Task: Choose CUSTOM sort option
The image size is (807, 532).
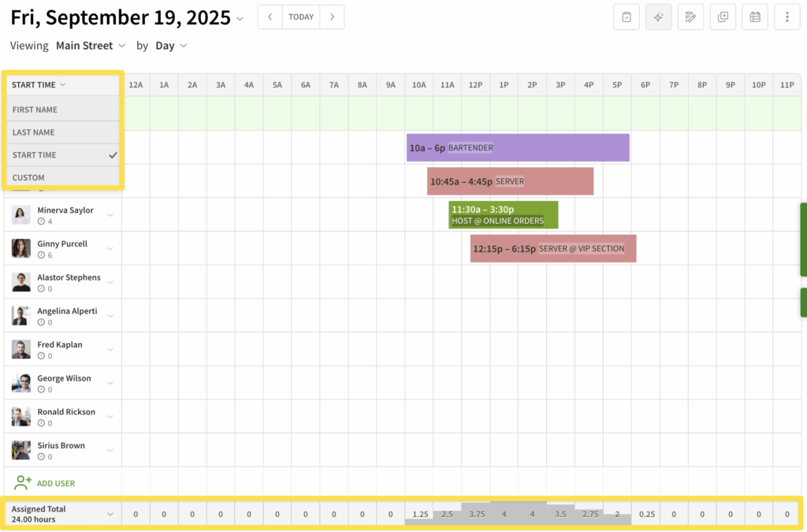Action: tap(29, 177)
